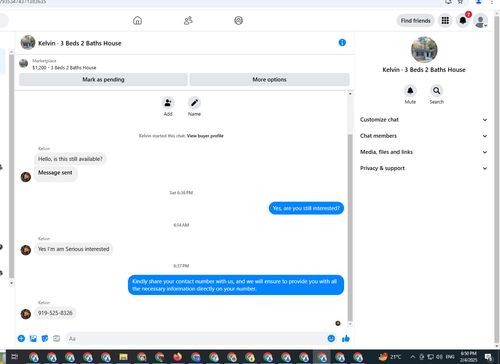Click the chat scrollbar down arrow
Screen dimensions: 500x364
(350, 324)
